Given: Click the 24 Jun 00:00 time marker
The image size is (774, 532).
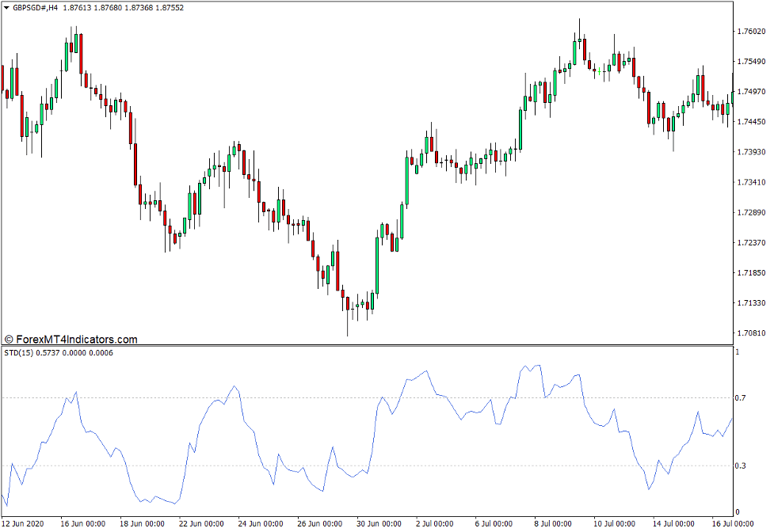Looking at the screenshot, I should (x=260, y=523).
